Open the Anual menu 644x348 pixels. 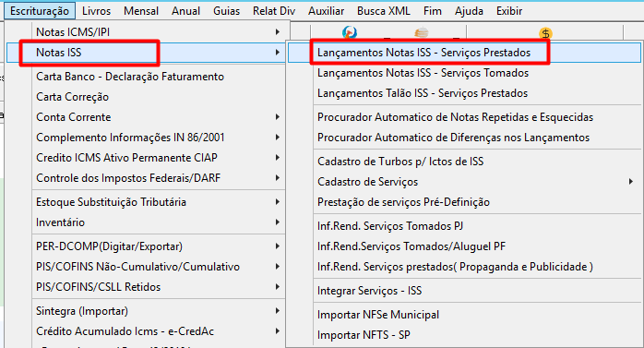185,11
